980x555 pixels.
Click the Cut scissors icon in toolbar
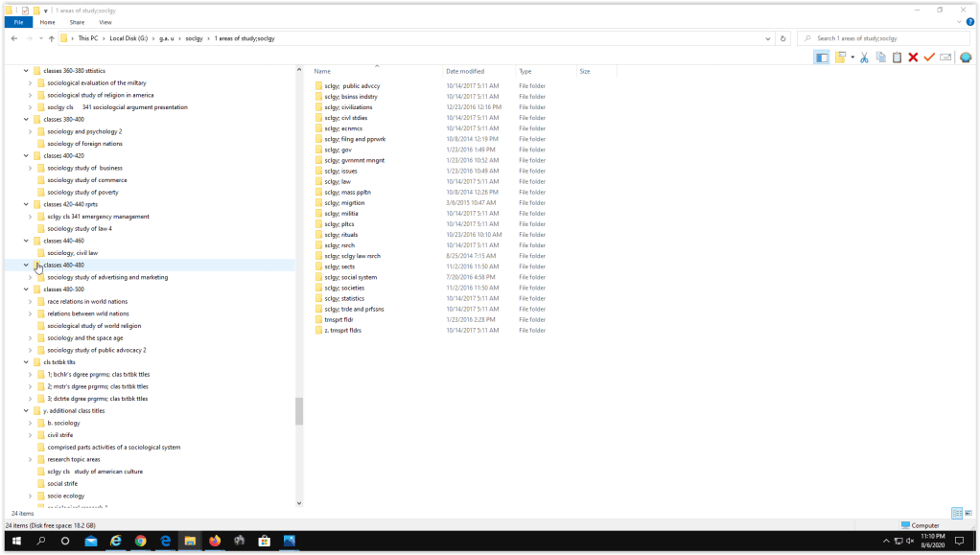point(864,58)
